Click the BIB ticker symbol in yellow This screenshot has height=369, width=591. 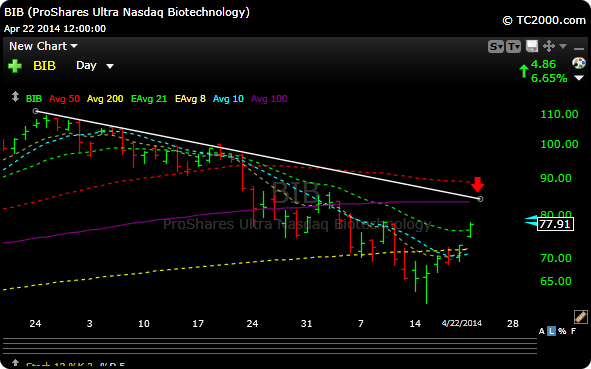coord(44,66)
